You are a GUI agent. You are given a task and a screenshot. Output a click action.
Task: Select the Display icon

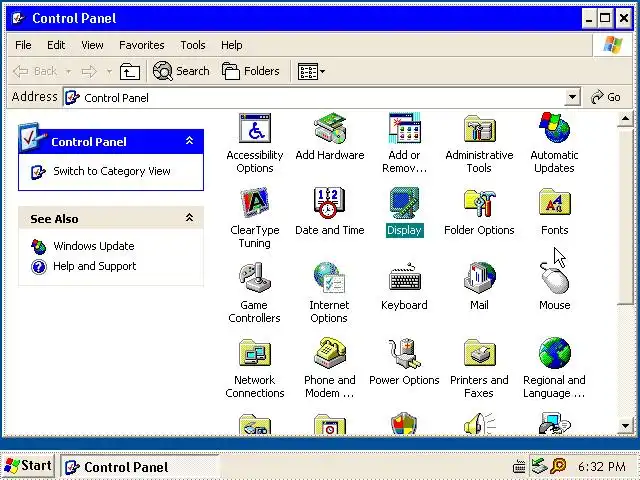pos(404,211)
